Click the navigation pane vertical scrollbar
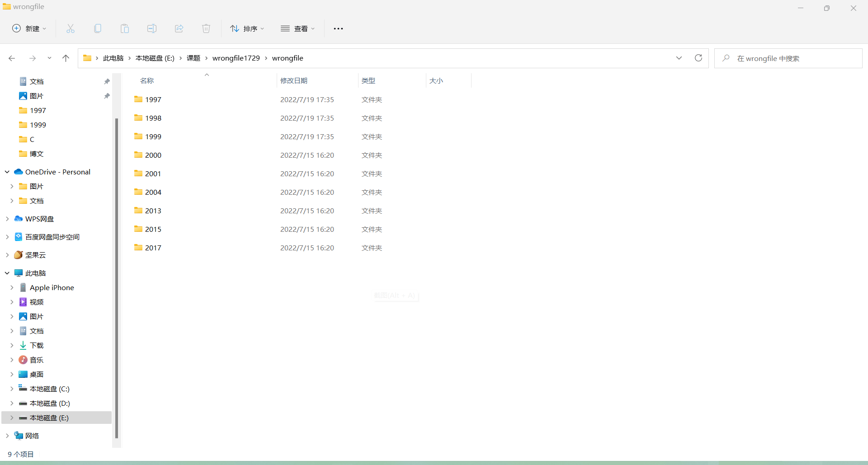 [117, 278]
